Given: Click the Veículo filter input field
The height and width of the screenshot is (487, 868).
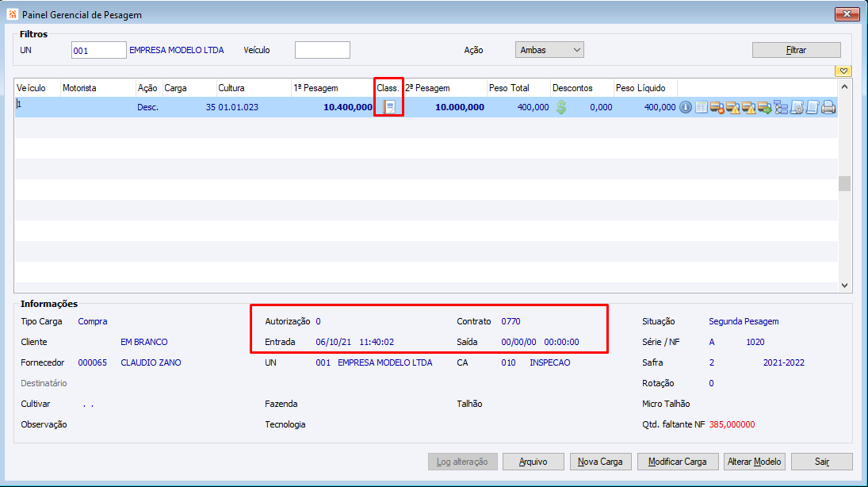Looking at the screenshot, I should (322, 50).
